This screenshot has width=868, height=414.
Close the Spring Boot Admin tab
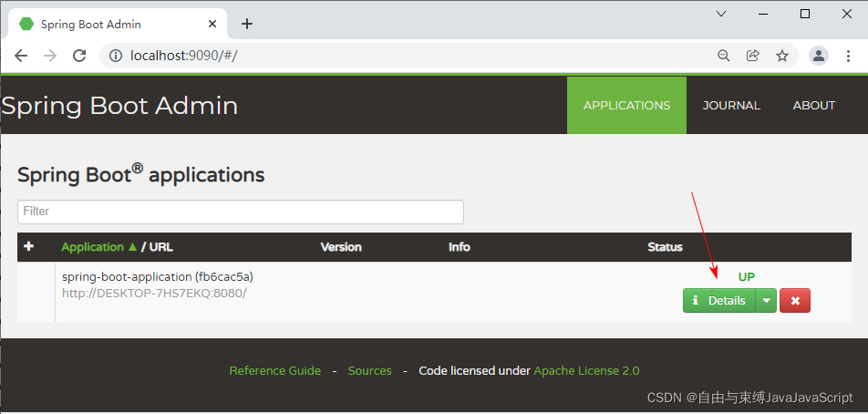[x=212, y=24]
